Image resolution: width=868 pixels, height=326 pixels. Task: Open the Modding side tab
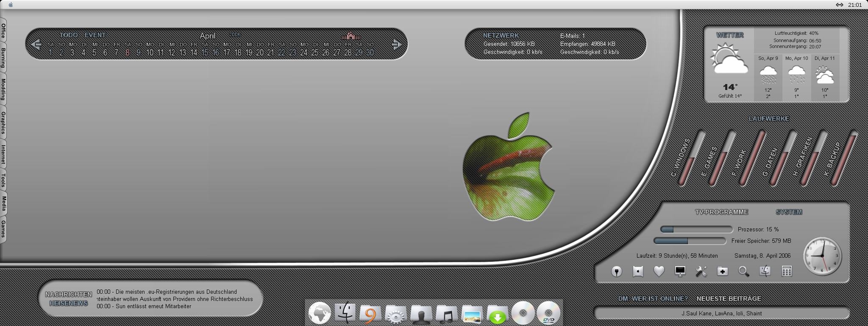(x=3, y=90)
